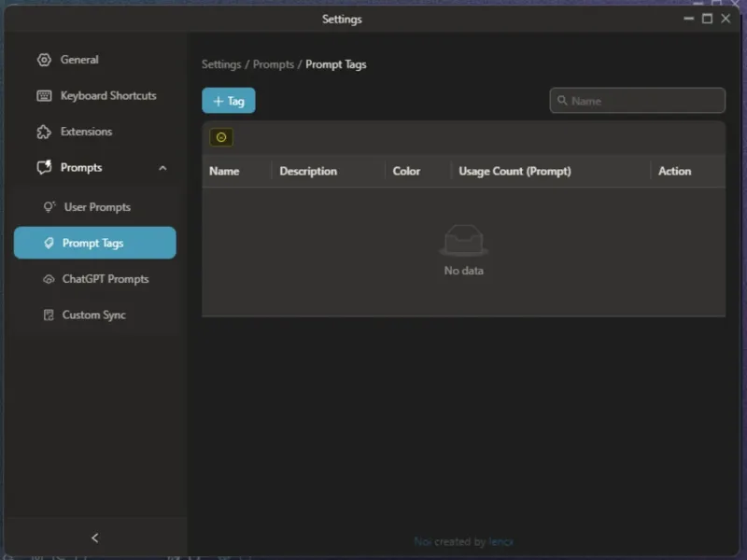Add a new tag with + Tag button

click(x=229, y=101)
